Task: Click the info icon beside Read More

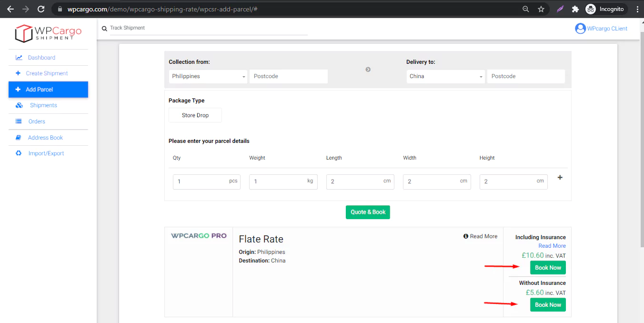Action: (x=466, y=236)
